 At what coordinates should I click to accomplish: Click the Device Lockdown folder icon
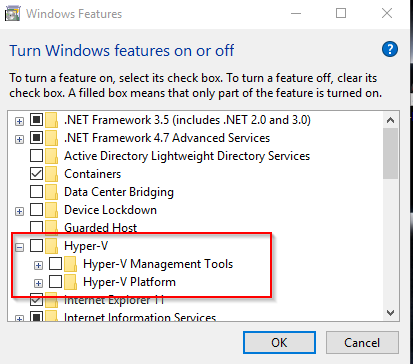[51, 210]
